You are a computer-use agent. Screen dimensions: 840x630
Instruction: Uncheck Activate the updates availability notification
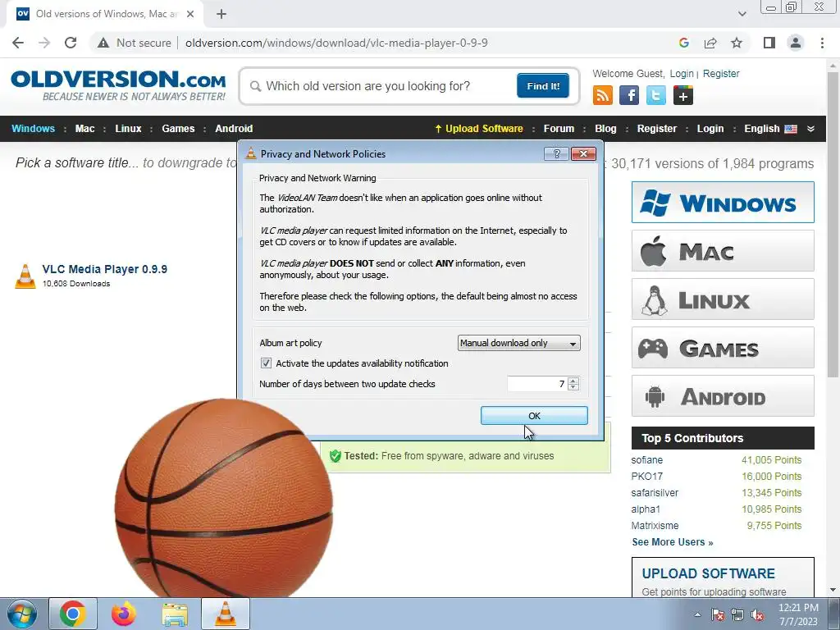pyautogui.click(x=266, y=363)
